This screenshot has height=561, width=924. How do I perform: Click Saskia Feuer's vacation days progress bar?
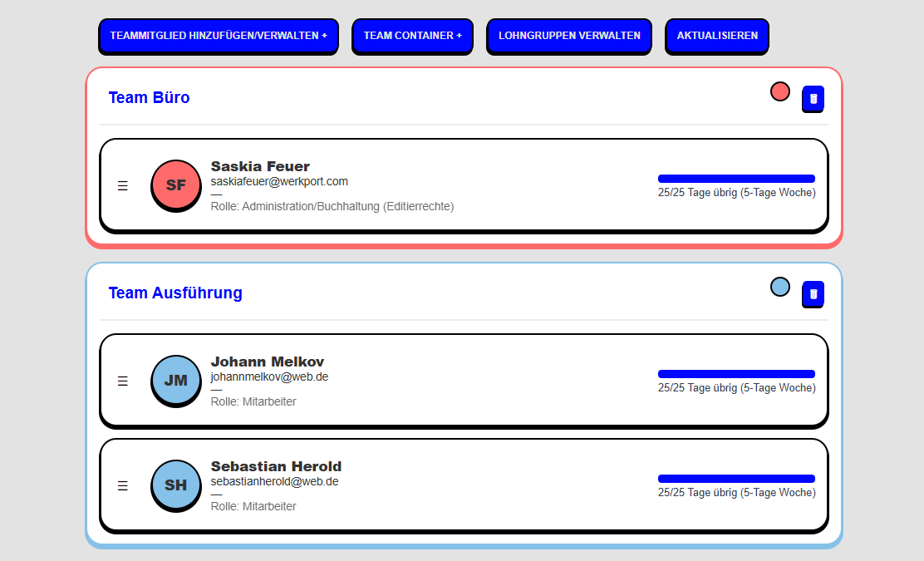click(x=736, y=179)
